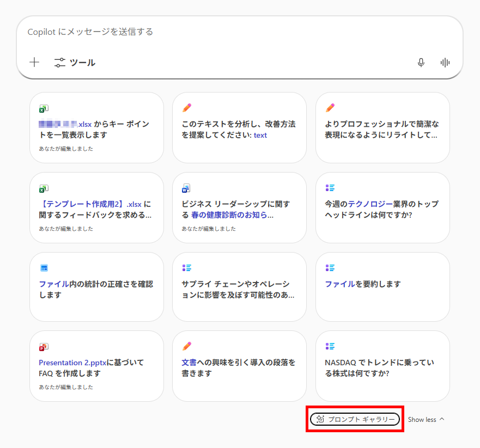Click Show less chevron arrow

pos(442,419)
